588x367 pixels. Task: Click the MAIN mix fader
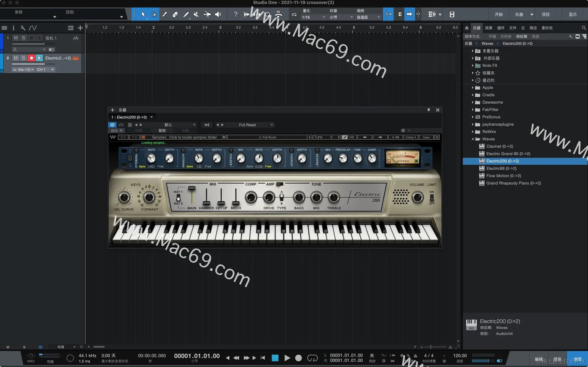coord(192,189)
